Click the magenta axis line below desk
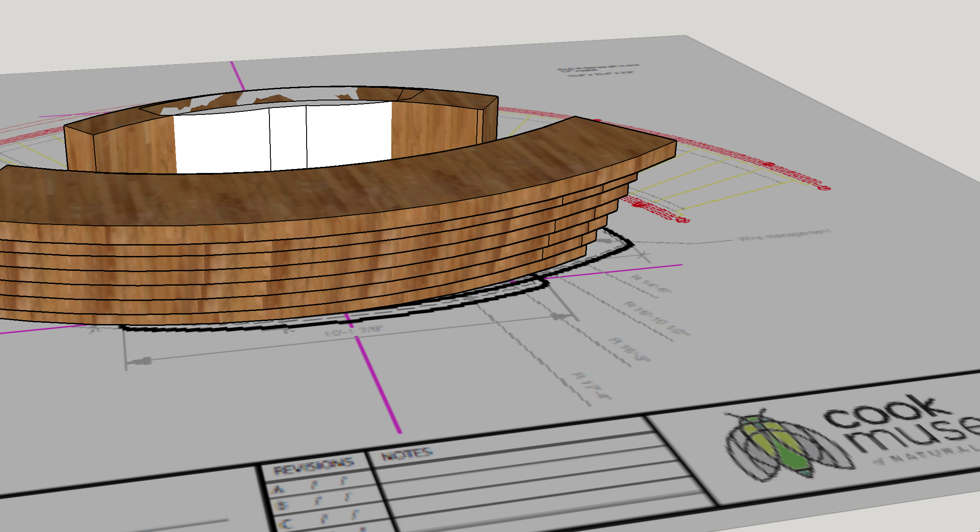The width and height of the screenshot is (980, 532). tap(378, 381)
